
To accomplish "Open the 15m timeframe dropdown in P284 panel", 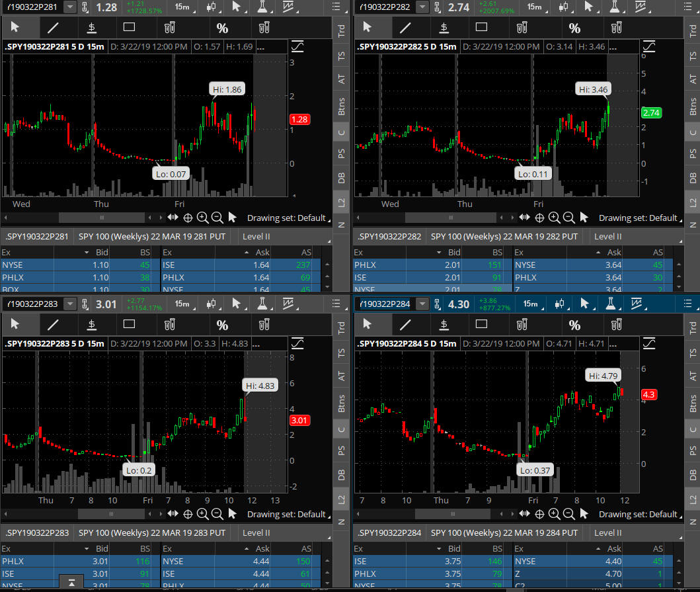I will 530,304.
